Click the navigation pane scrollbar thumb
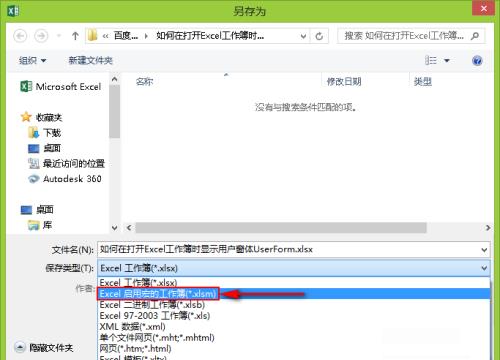The height and width of the screenshot is (360, 500). click(114, 111)
